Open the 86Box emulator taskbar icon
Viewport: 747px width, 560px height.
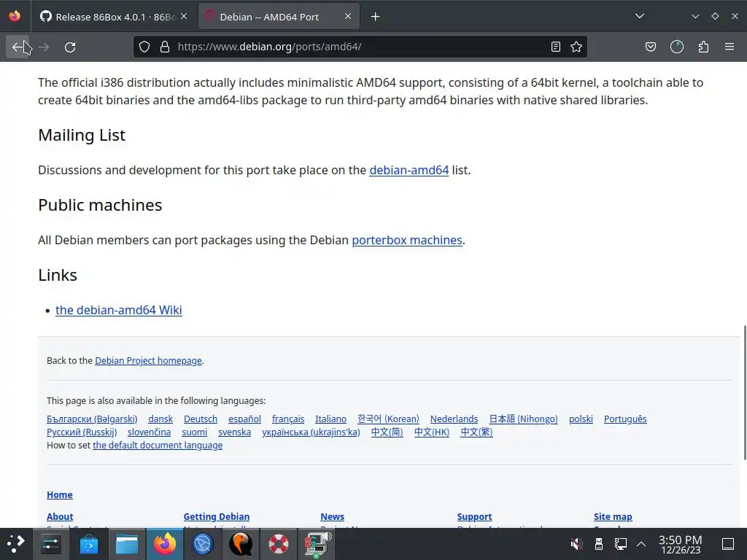click(317, 544)
